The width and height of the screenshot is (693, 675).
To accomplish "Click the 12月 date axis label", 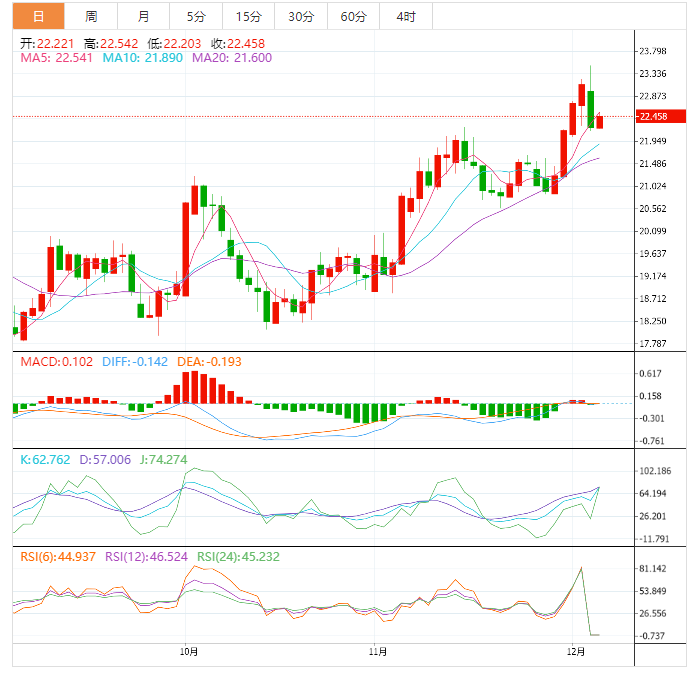I will (x=576, y=652).
